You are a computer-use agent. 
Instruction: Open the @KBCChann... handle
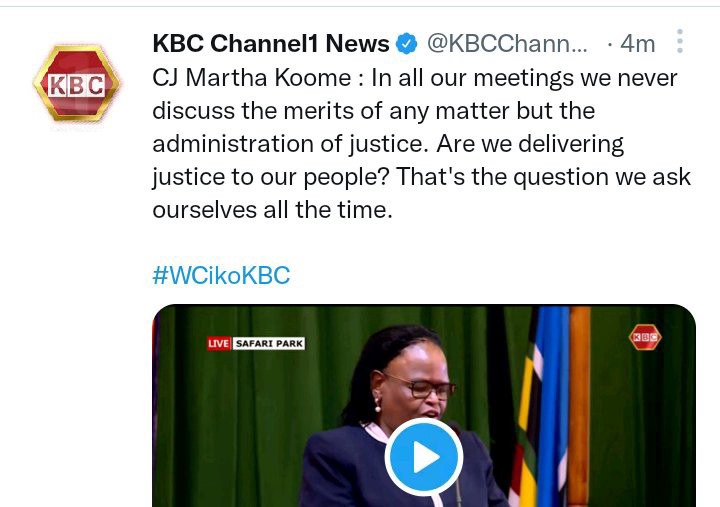(x=507, y=44)
